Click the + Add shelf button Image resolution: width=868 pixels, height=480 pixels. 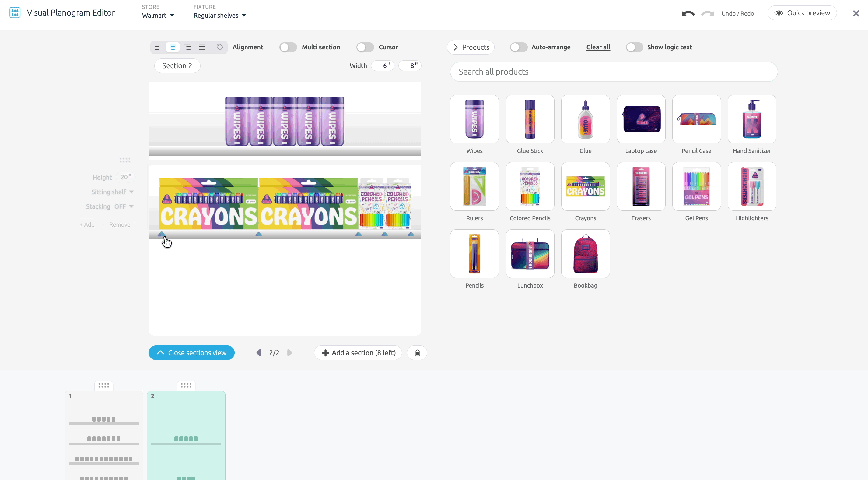[x=87, y=225]
